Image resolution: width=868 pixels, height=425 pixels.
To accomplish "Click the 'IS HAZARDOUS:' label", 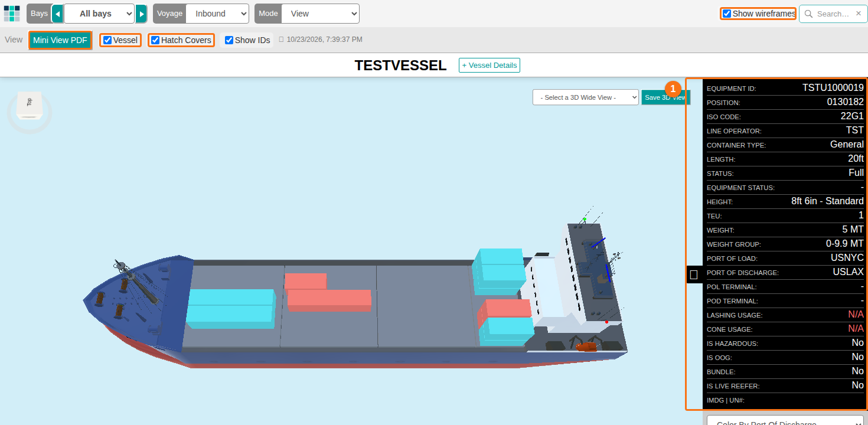I will [732, 344].
